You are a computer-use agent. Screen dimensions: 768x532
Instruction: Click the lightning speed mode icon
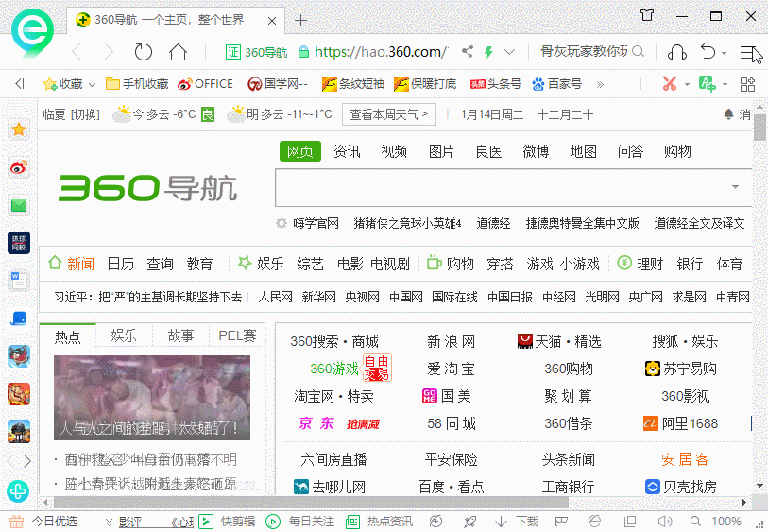tap(488, 51)
